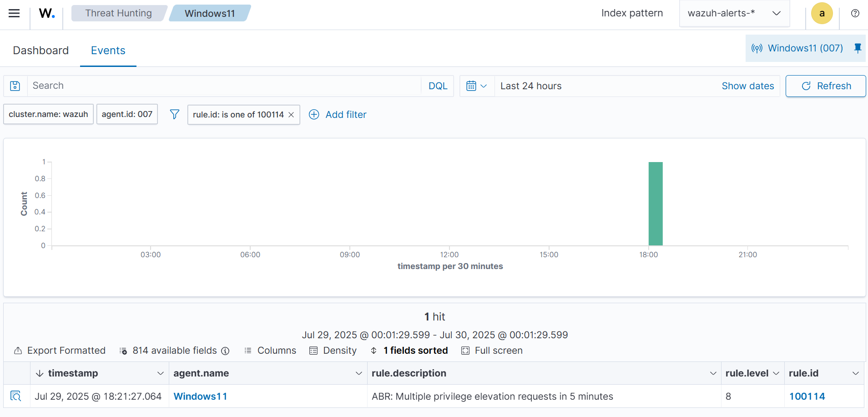Open the date quick menu calendar dropdown
The height and width of the screenshot is (417, 868).
pos(476,86)
